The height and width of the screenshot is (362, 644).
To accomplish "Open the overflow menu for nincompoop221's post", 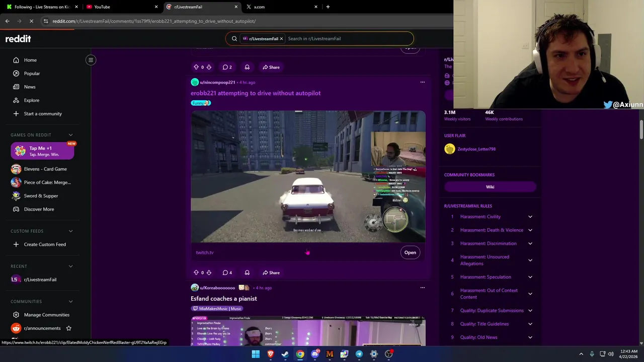I will [423, 82].
